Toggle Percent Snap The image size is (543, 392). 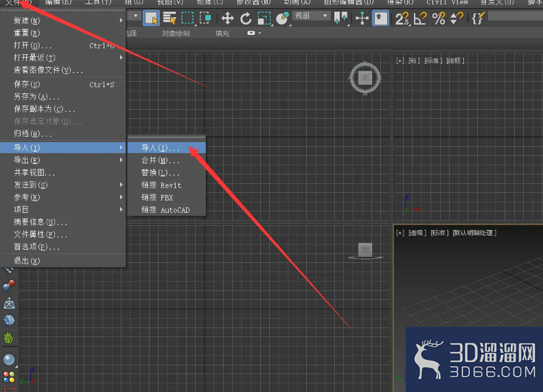point(439,18)
